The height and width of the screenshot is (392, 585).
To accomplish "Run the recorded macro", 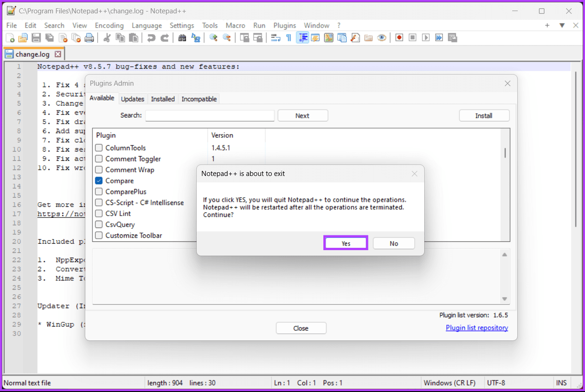I will tap(426, 37).
